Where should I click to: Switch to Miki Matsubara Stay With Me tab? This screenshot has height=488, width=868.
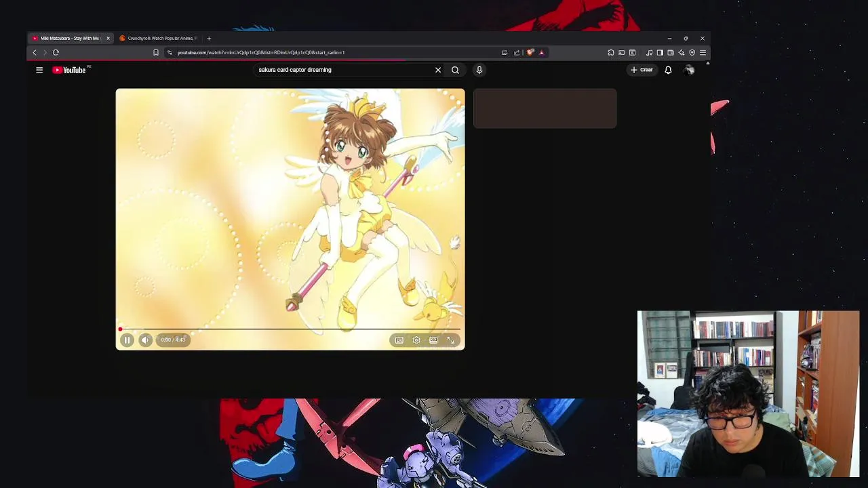pos(71,38)
